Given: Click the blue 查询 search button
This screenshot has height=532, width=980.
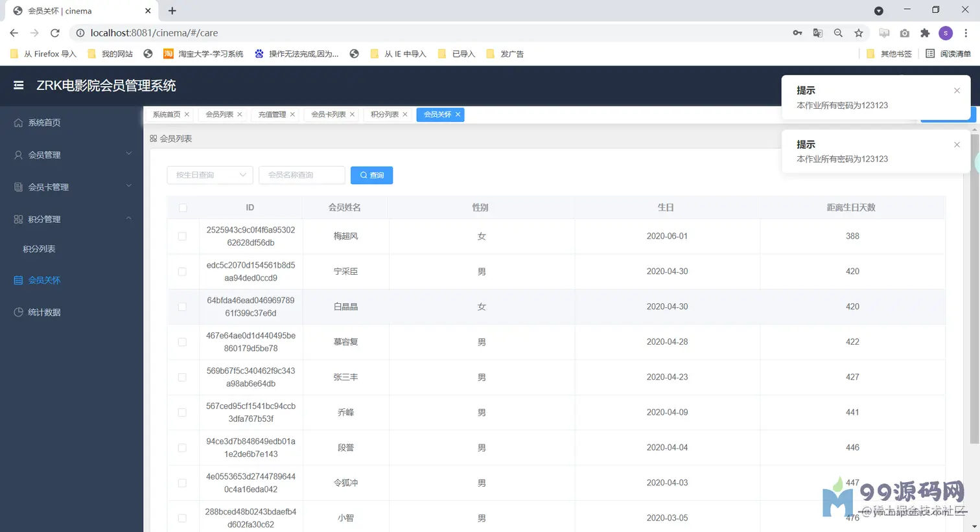Looking at the screenshot, I should [x=371, y=175].
